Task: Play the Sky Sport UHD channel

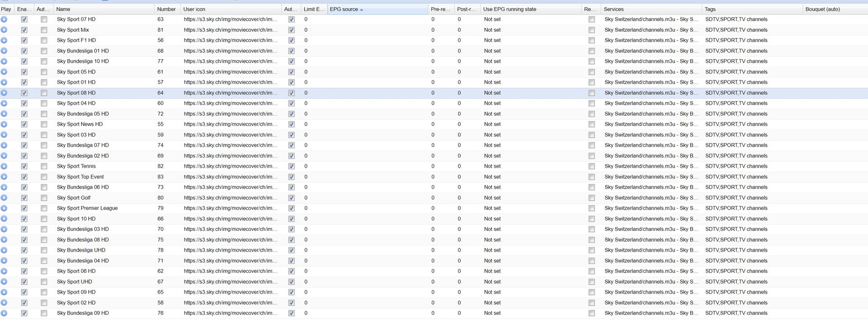Action: [4, 282]
